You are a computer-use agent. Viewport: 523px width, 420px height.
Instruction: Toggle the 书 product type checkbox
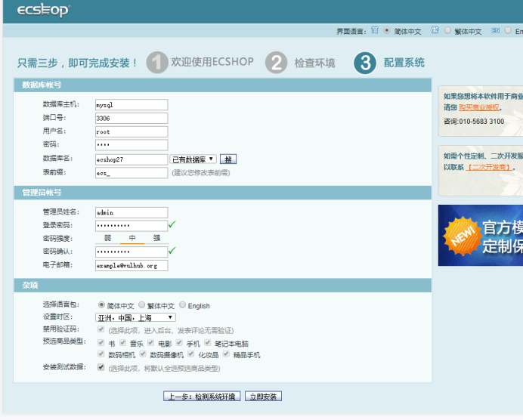pyautogui.click(x=101, y=342)
